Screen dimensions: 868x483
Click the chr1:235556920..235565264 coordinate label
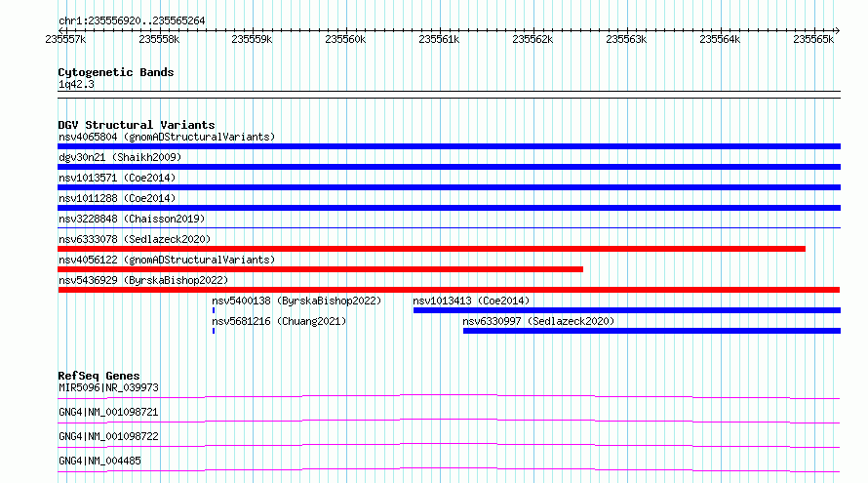coord(132,20)
